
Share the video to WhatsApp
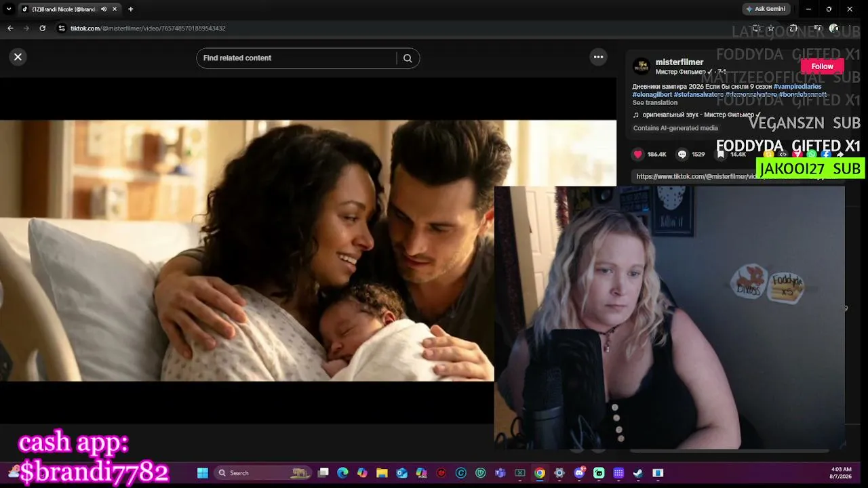point(812,155)
